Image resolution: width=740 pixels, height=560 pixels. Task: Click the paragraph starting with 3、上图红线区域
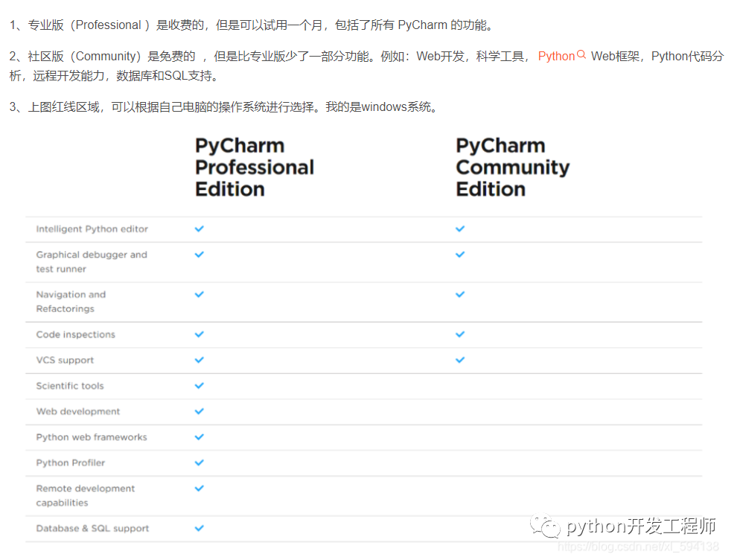tap(225, 107)
